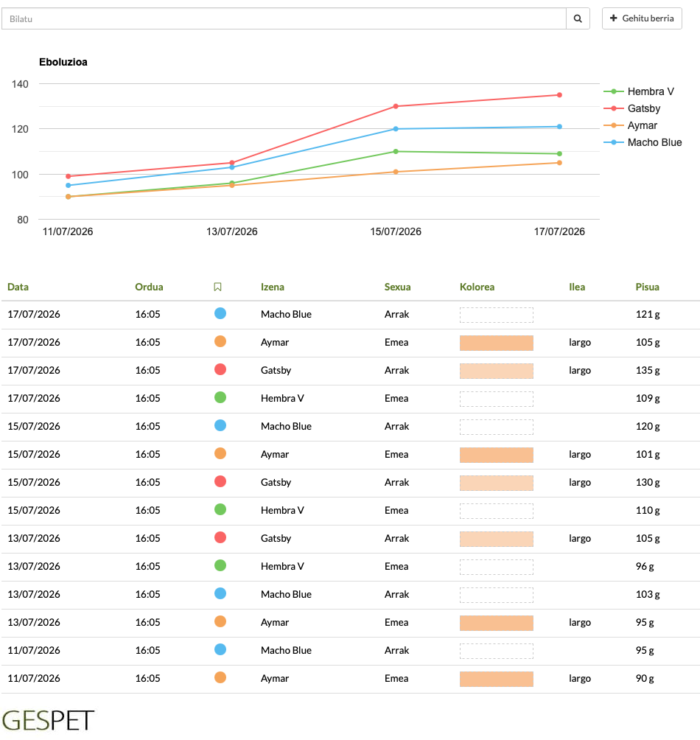This screenshot has width=700, height=740.
Task: Click green marker dot for Hembra V 13/07/2026
Action: point(220,565)
